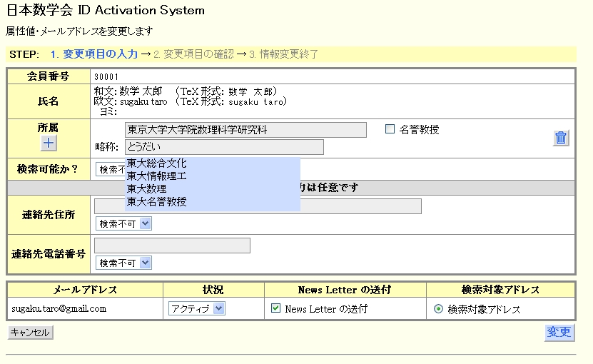Screen dimensions: 593x364
Task: Choose 東大情報理工 from the suggestion list
Action: (156, 176)
